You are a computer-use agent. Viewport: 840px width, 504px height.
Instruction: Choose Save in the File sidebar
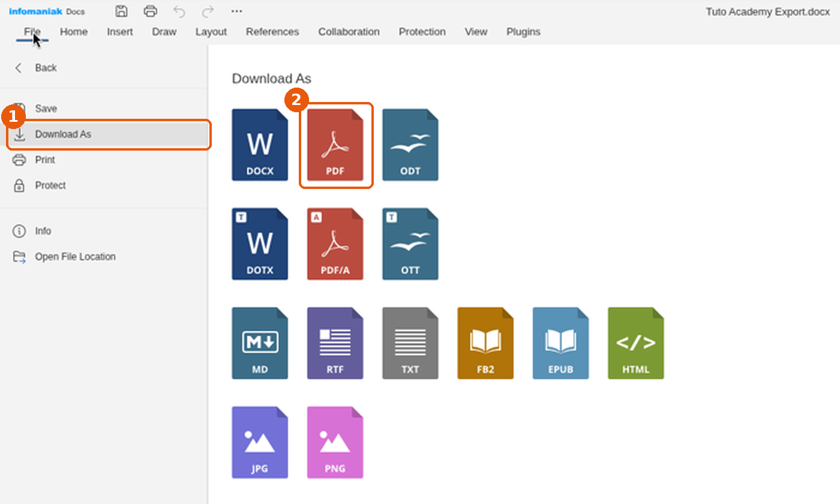point(104,109)
